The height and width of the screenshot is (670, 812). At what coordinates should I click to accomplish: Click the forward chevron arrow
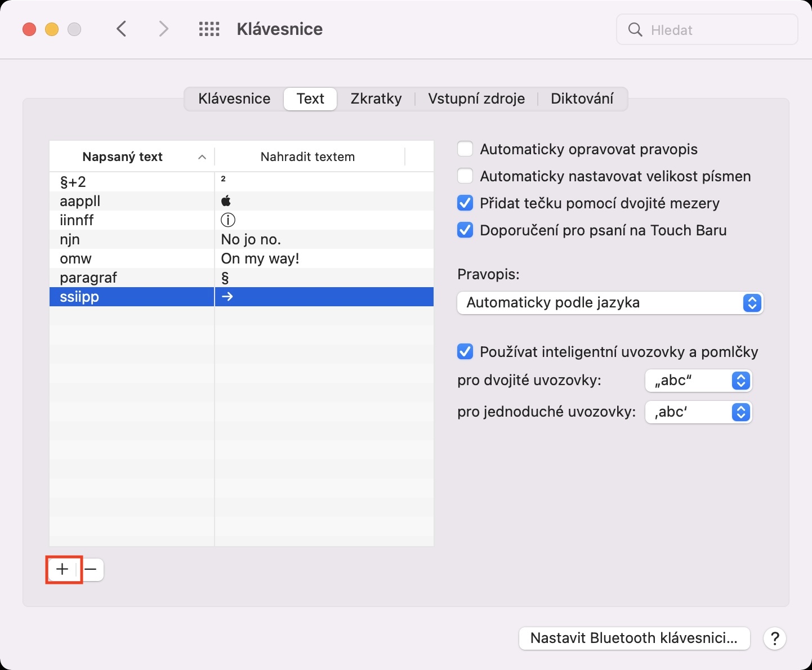[x=163, y=29]
